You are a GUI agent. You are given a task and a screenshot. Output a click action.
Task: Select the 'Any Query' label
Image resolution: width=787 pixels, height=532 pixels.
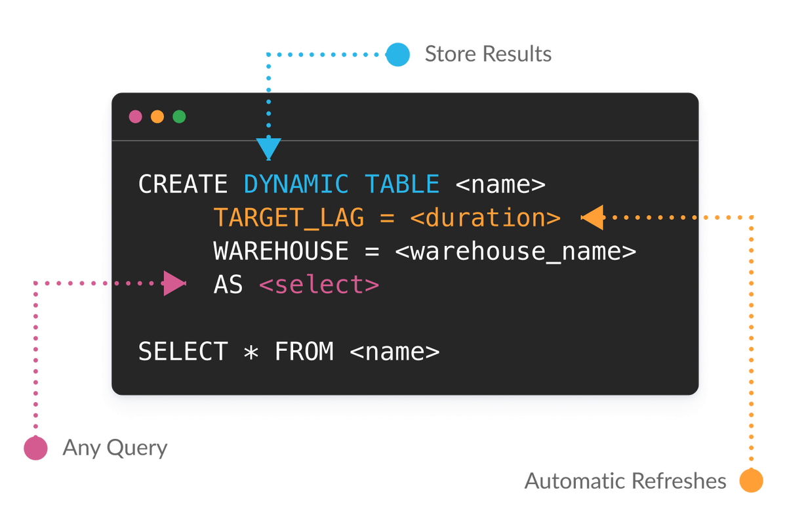pos(115,449)
